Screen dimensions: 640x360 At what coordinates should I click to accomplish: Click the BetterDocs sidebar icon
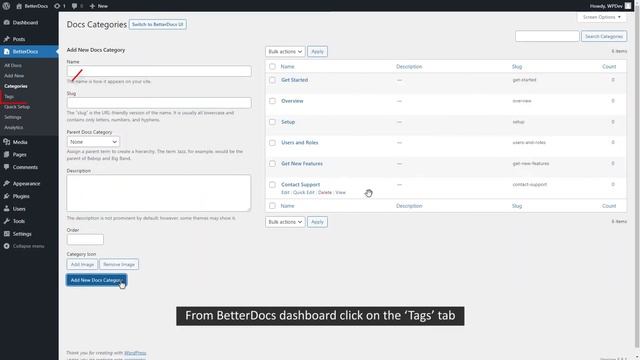click(7, 51)
